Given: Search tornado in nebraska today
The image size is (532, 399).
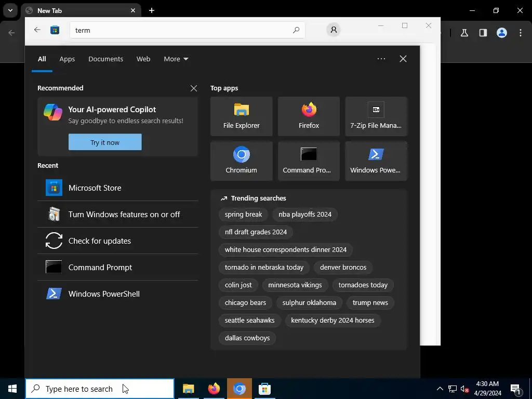Looking at the screenshot, I should point(264,267).
